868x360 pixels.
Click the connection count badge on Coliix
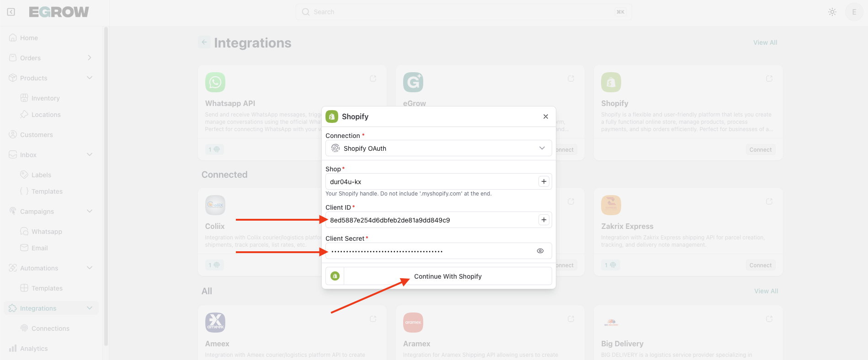[214, 265]
